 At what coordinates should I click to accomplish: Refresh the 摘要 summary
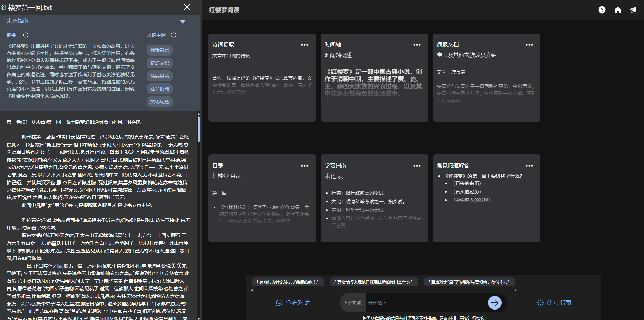(x=26, y=35)
